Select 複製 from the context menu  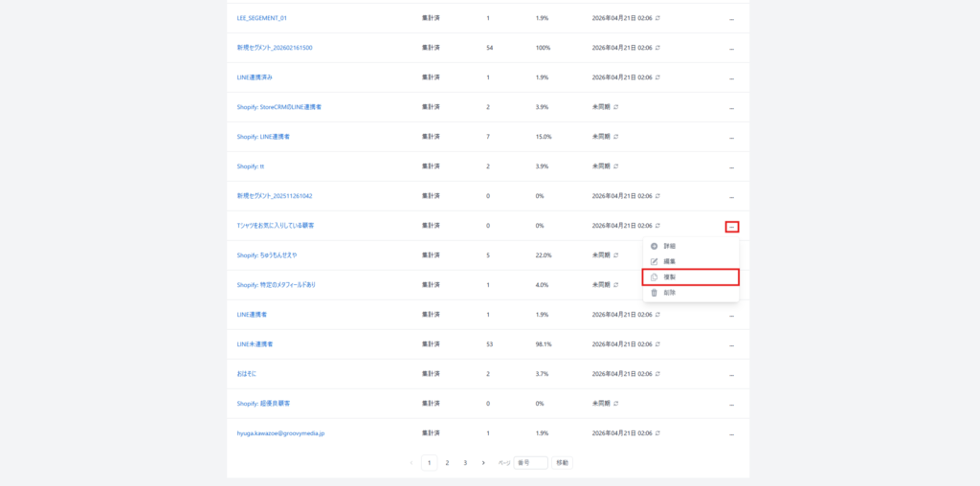click(x=669, y=277)
